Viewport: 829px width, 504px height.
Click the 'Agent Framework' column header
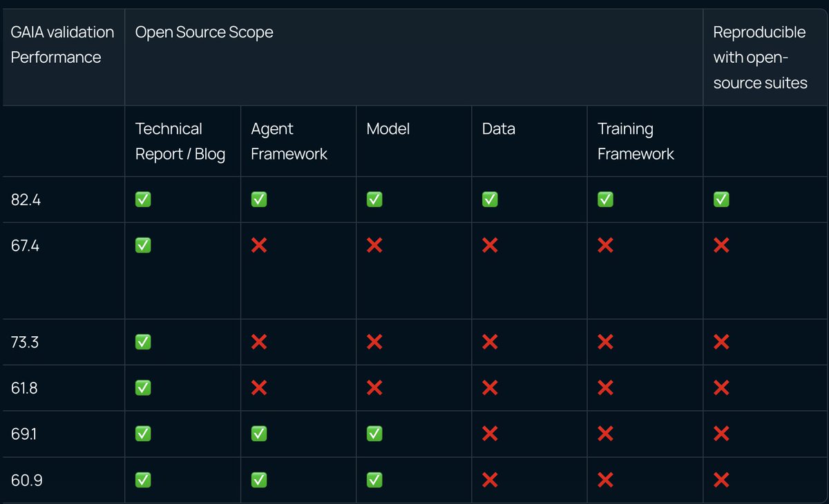tap(298, 141)
